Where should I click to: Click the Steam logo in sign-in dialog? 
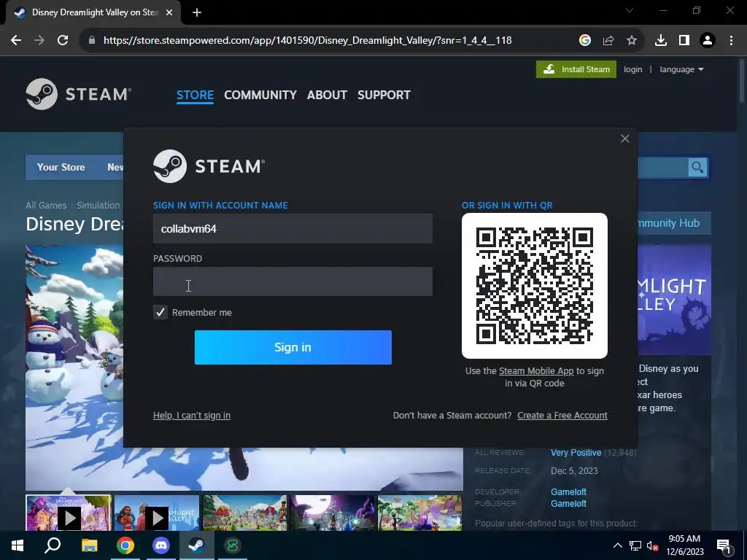pyautogui.click(x=209, y=166)
